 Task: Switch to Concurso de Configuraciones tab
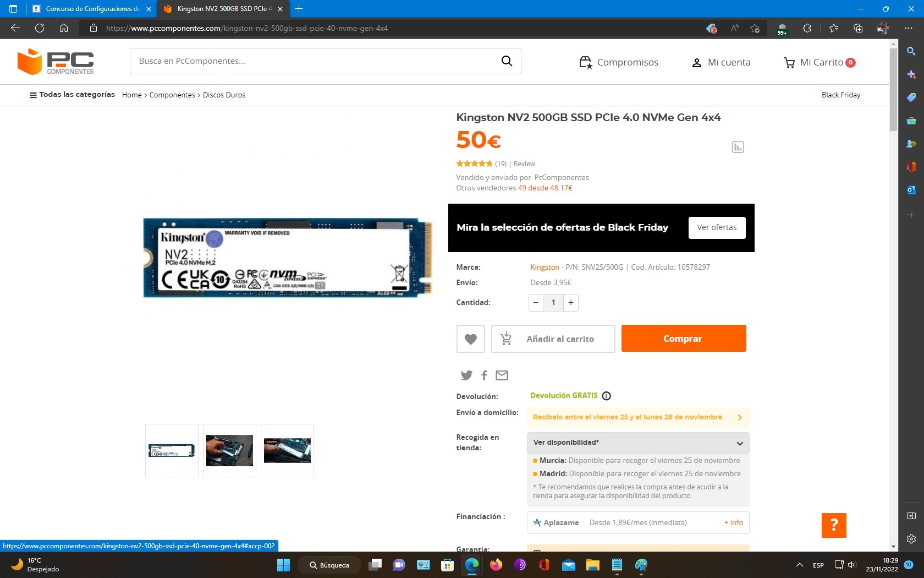pos(92,9)
